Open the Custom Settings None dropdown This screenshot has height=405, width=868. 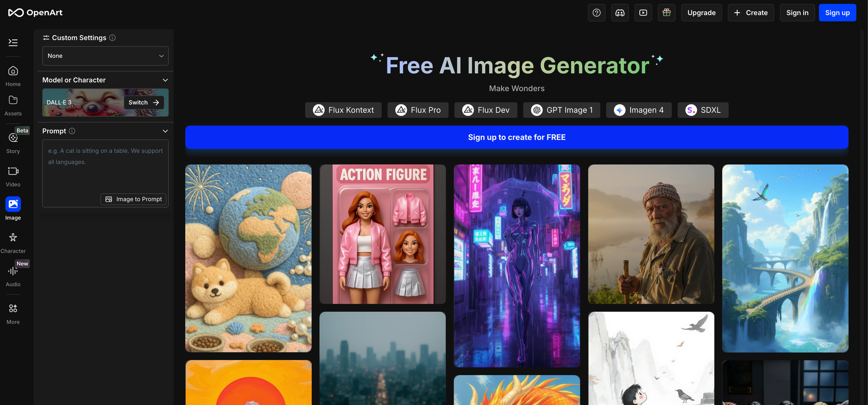105,56
